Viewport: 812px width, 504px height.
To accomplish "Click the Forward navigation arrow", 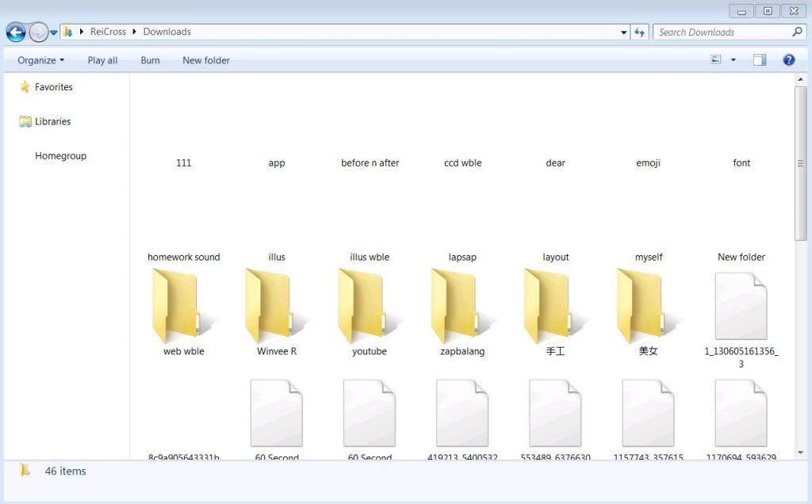I will 38,32.
